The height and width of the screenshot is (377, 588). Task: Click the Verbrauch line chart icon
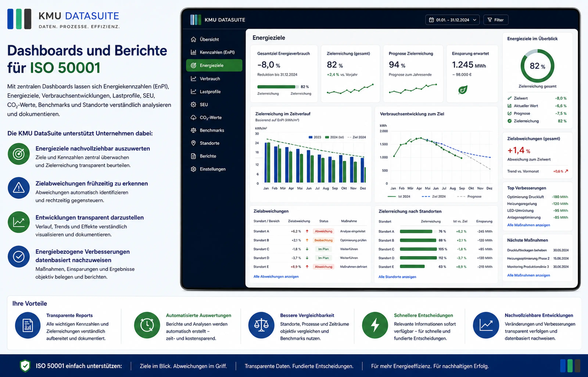click(193, 79)
